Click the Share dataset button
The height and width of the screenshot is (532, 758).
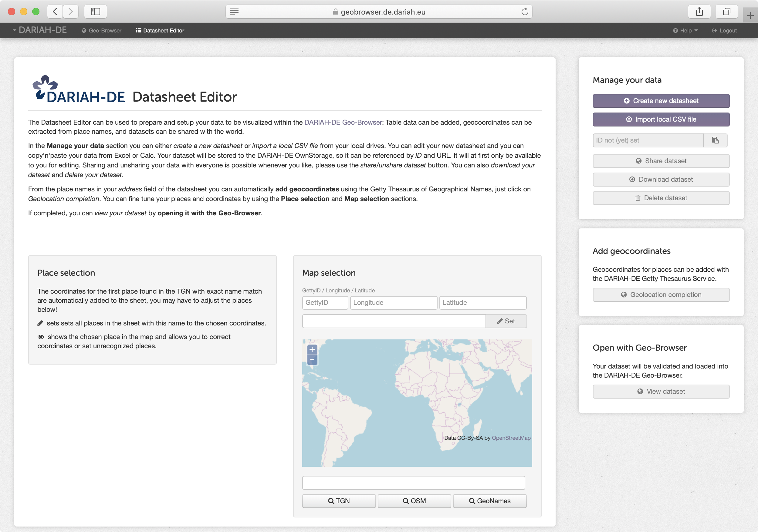point(661,161)
